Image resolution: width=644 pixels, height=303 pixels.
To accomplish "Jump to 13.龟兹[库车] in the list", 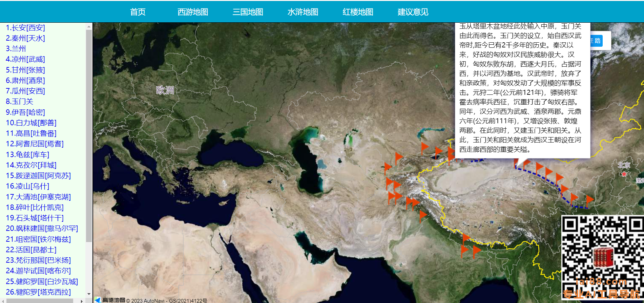I will (27, 155).
